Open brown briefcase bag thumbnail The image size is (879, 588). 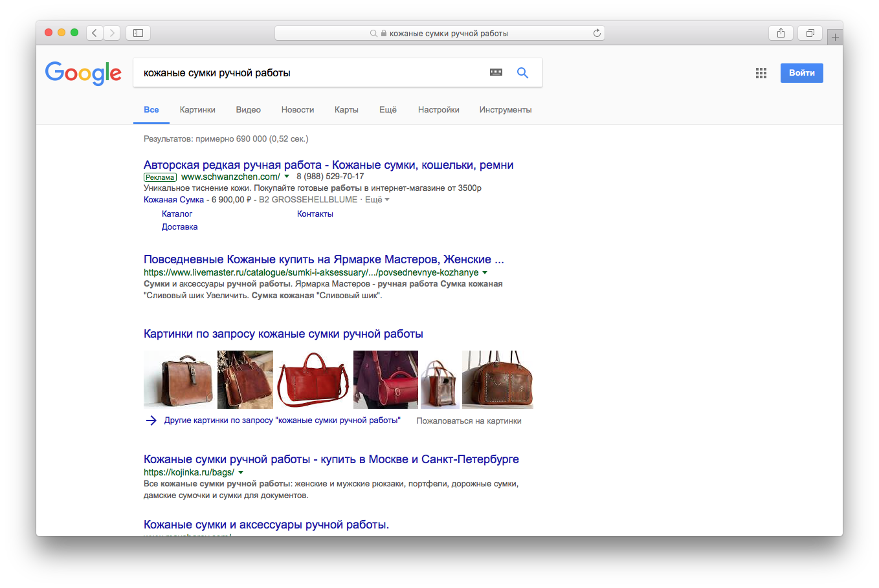(x=179, y=380)
